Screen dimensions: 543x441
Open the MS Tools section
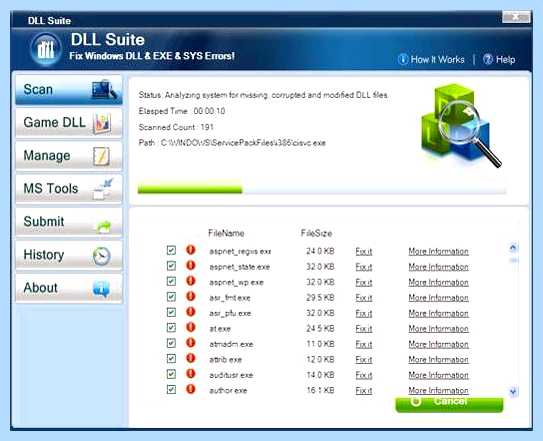pyautogui.click(x=69, y=189)
